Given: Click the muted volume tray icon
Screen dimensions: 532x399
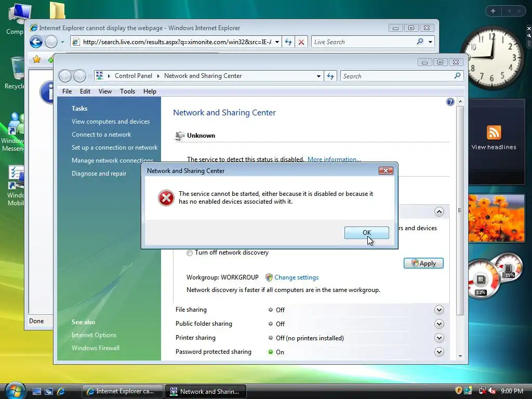Looking at the screenshot, I should pyautogui.click(x=492, y=391).
